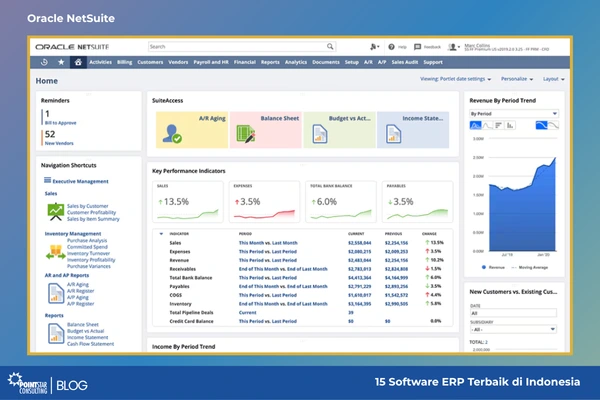
Task: Open the Billing menu
Action: point(124,62)
